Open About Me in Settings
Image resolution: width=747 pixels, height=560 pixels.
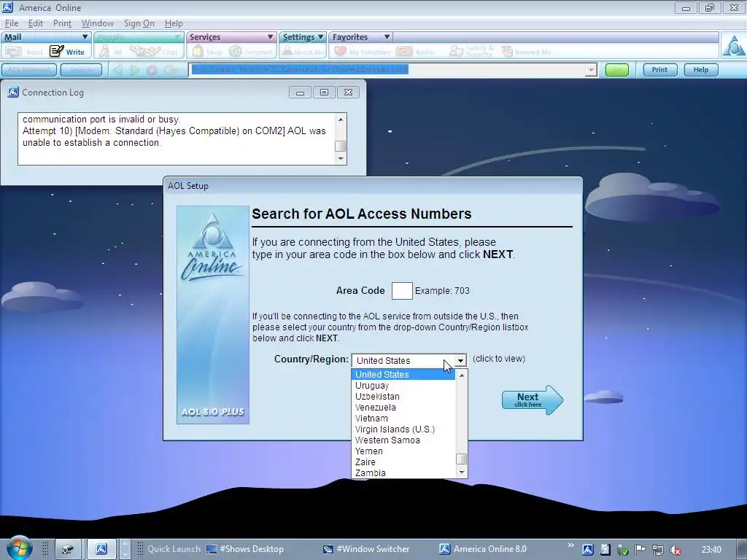[303, 52]
